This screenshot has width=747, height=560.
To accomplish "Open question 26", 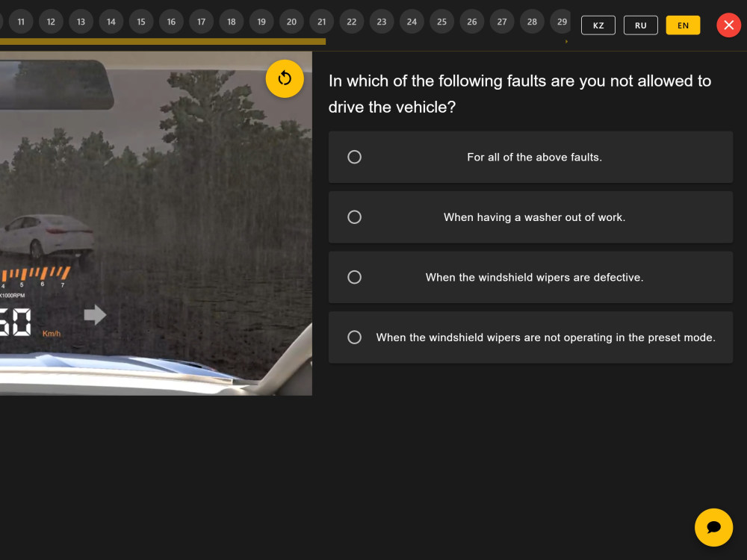I will click(471, 22).
